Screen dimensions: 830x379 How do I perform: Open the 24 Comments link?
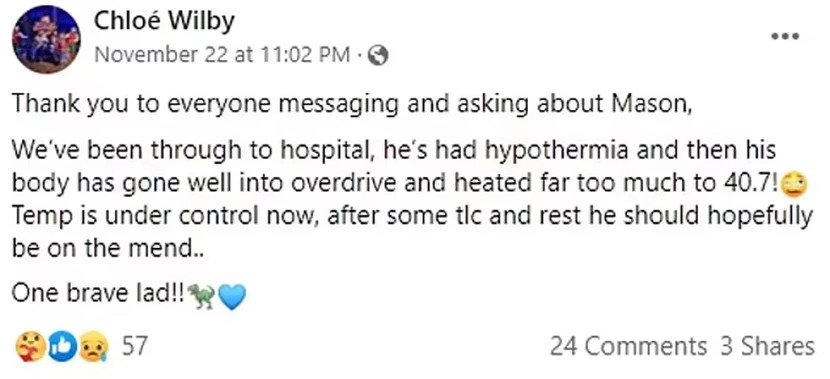click(628, 347)
